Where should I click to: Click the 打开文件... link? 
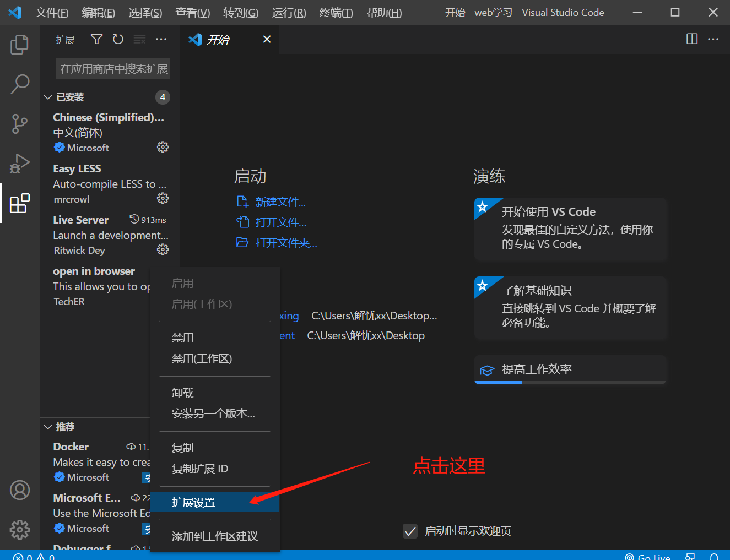280,222
